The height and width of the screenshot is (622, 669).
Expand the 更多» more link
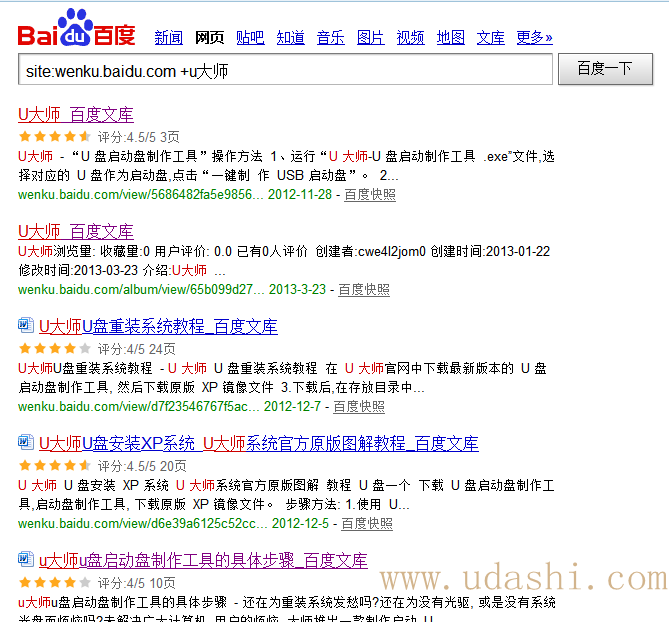534,38
